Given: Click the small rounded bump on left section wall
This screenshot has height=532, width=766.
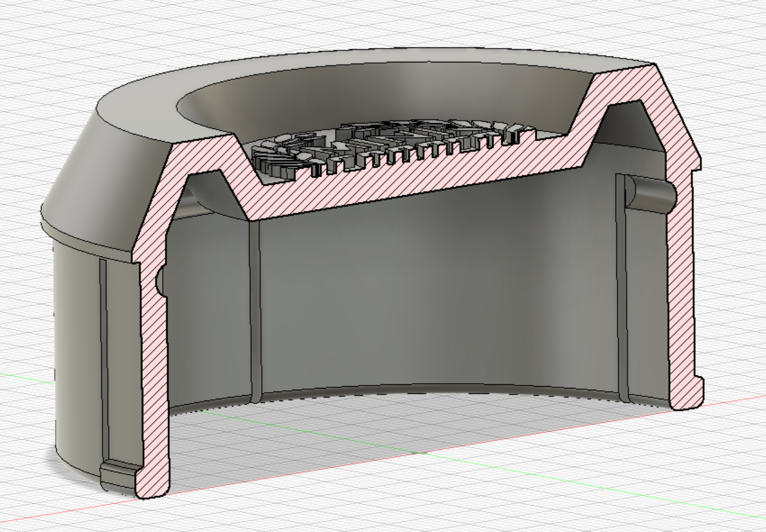Looking at the screenshot, I should pos(160,280).
